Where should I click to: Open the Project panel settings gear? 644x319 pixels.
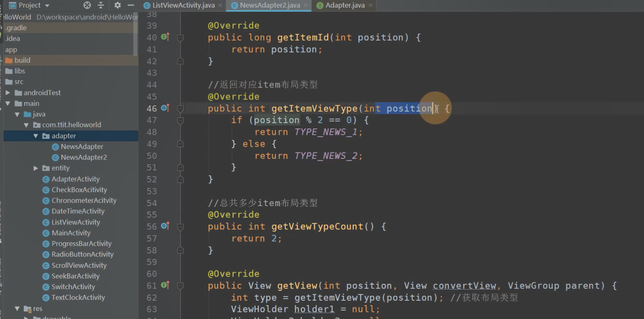coord(117,5)
